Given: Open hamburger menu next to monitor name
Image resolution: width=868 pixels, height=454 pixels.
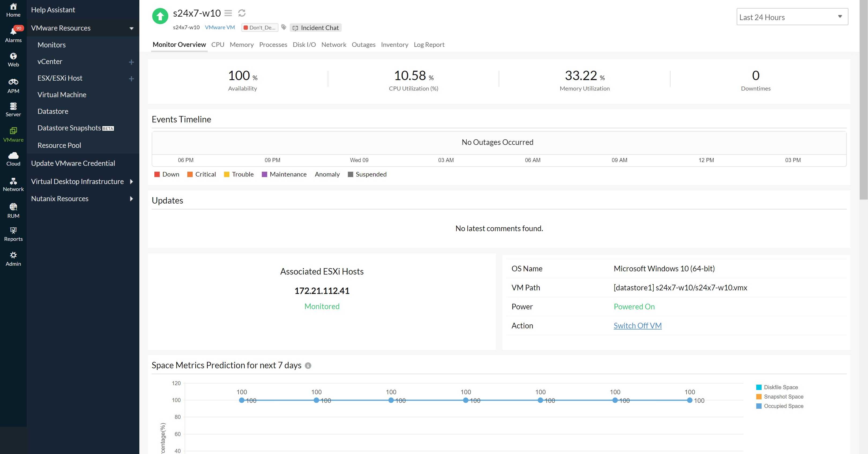Looking at the screenshot, I should click(x=228, y=13).
